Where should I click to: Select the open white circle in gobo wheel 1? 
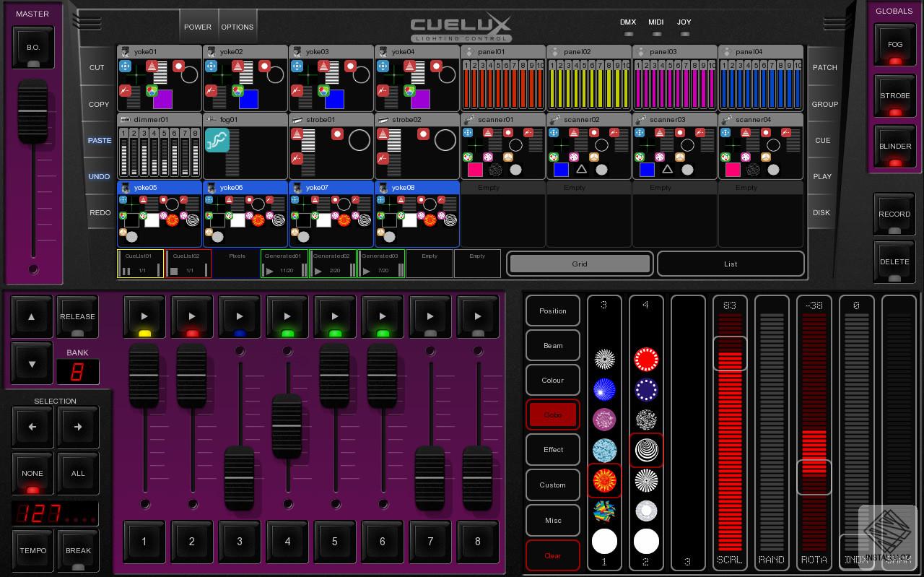pyautogui.click(x=604, y=541)
